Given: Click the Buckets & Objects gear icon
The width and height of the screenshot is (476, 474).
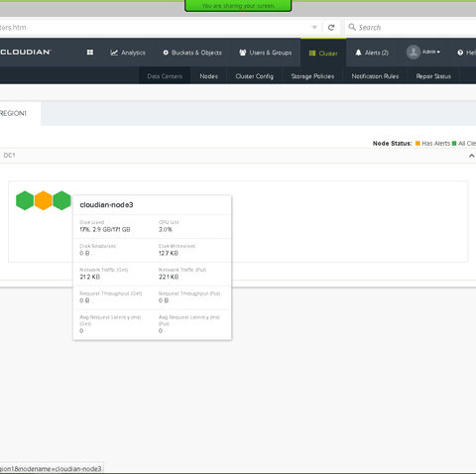Looking at the screenshot, I should tap(166, 53).
